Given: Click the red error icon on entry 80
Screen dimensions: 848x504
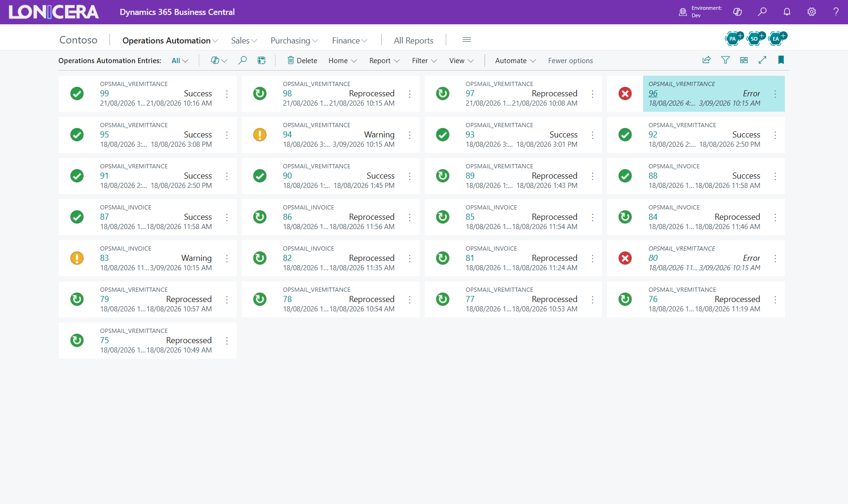Looking at the screenshot, I should [625, 258].
